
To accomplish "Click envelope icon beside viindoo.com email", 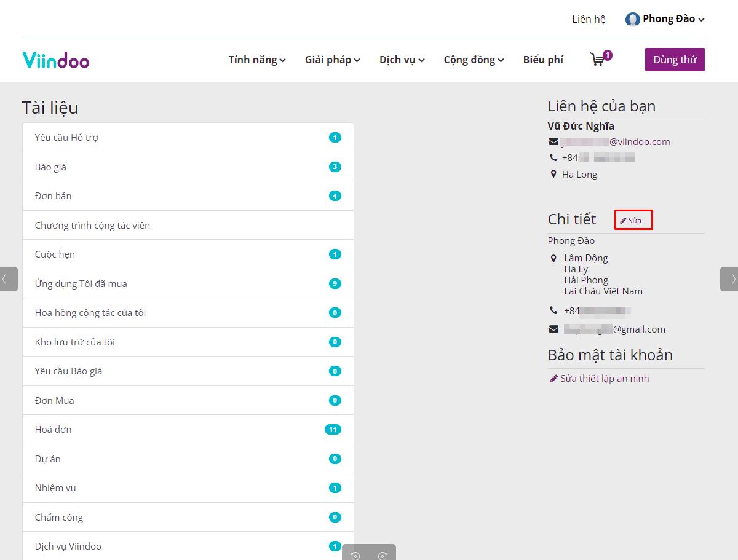I will 553,142.
